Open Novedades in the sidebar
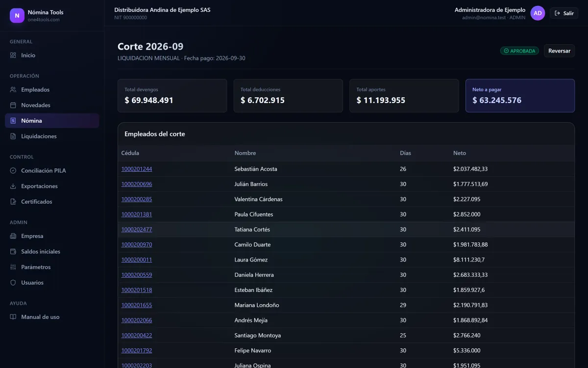The width and height of the screenshot is (588, 368). coord(52,105)
